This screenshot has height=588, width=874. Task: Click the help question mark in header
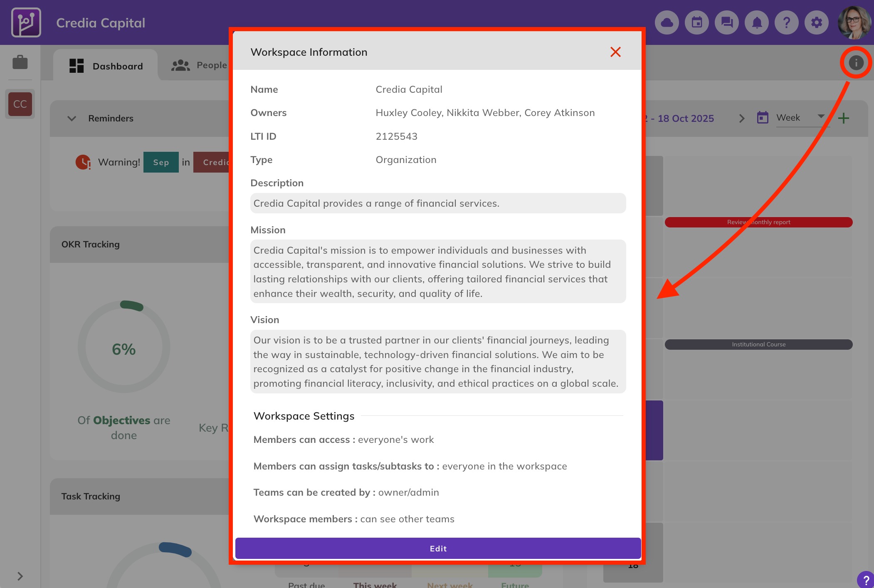point(787,22)
